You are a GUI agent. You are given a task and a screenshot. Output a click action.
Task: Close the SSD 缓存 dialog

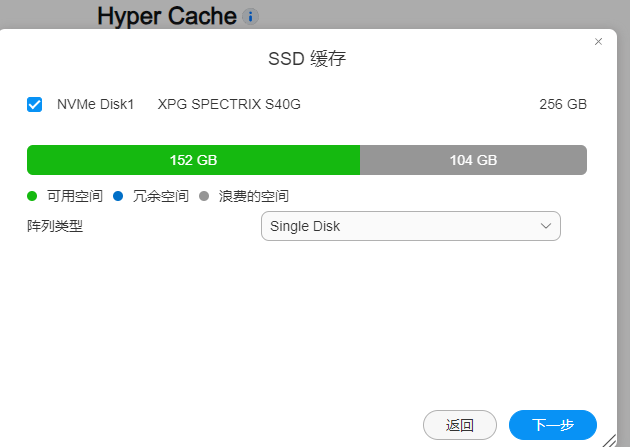[x=598, y=42]
